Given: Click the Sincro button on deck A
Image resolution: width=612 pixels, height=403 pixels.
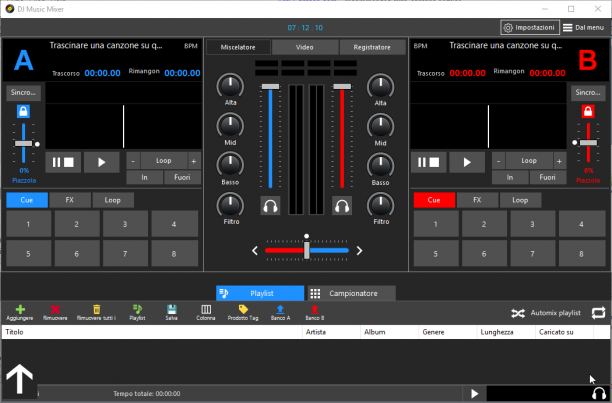Looking at the screenshot, I should (23, 93).
